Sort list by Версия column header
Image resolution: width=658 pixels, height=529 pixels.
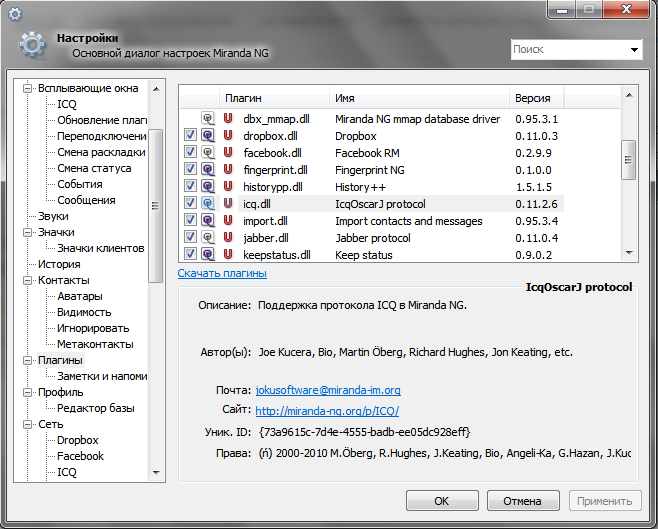[x=537, y=98]
